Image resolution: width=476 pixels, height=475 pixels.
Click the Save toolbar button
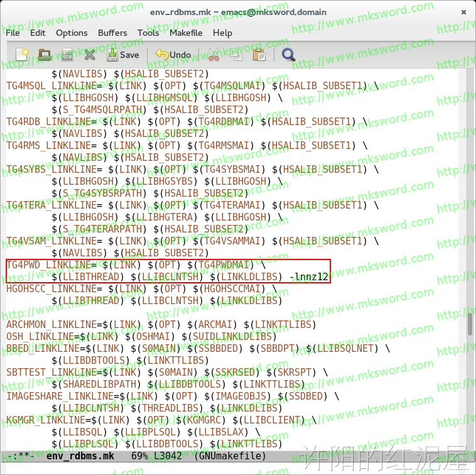click(123, 55)
